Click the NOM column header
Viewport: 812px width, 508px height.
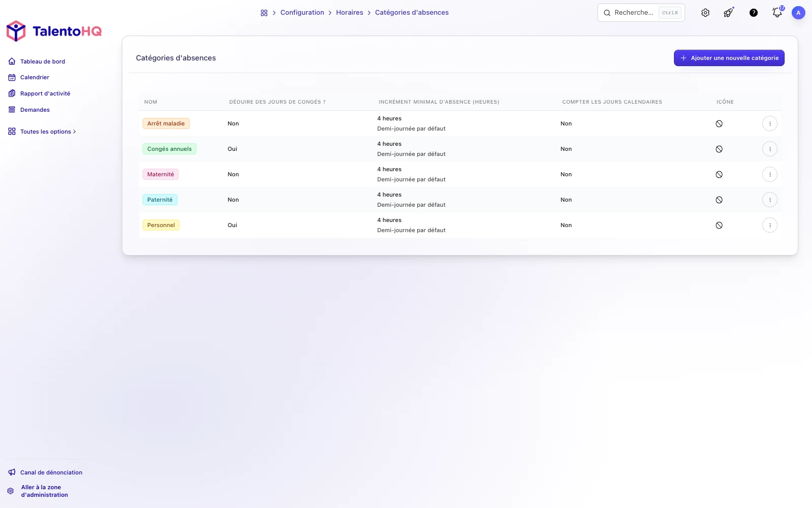pos(151,102)
